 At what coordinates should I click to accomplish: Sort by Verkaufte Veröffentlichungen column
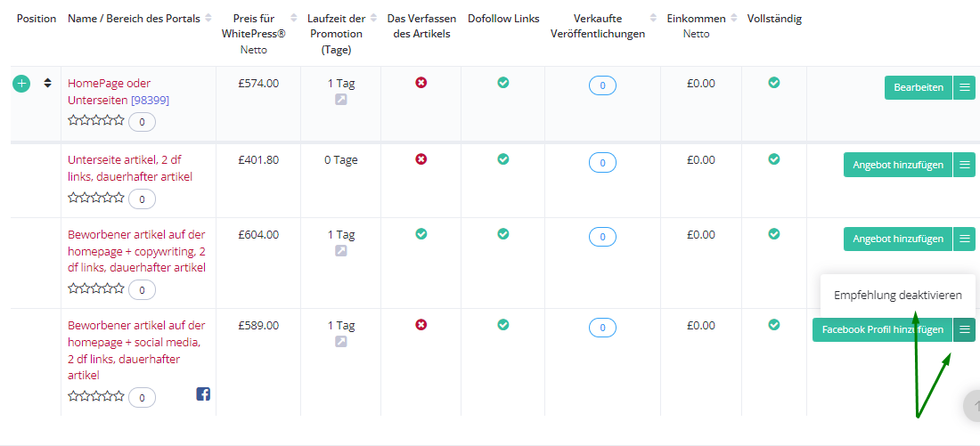tap(654, 19)
